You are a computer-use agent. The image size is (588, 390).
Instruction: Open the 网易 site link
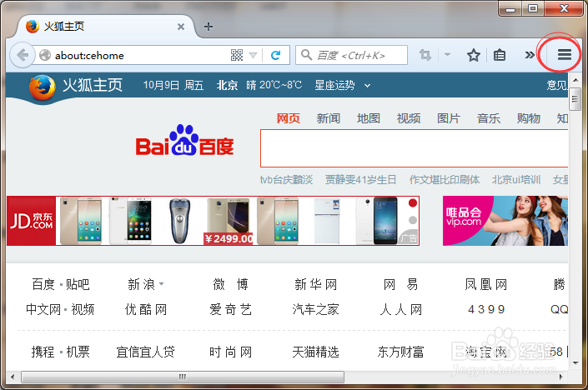tap(400, 284)
